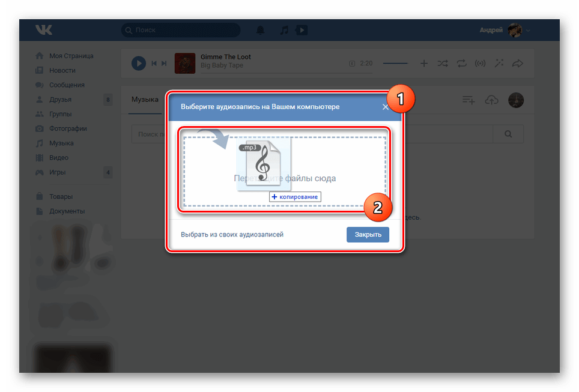Toggle repeat track mode
579x392 pixels.
[461, 63]
